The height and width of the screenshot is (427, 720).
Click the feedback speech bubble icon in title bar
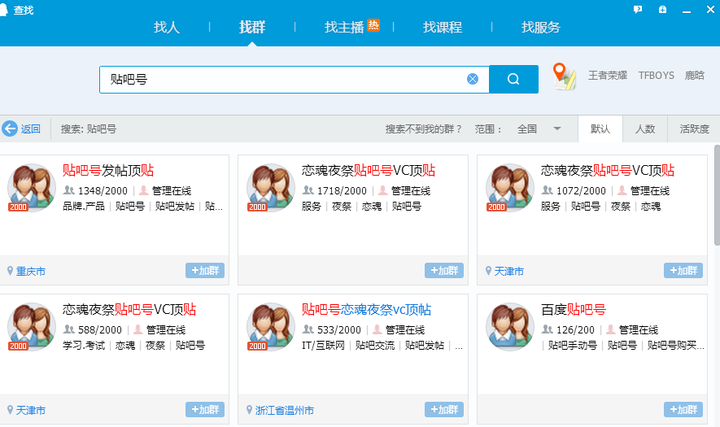coord(638,9)
